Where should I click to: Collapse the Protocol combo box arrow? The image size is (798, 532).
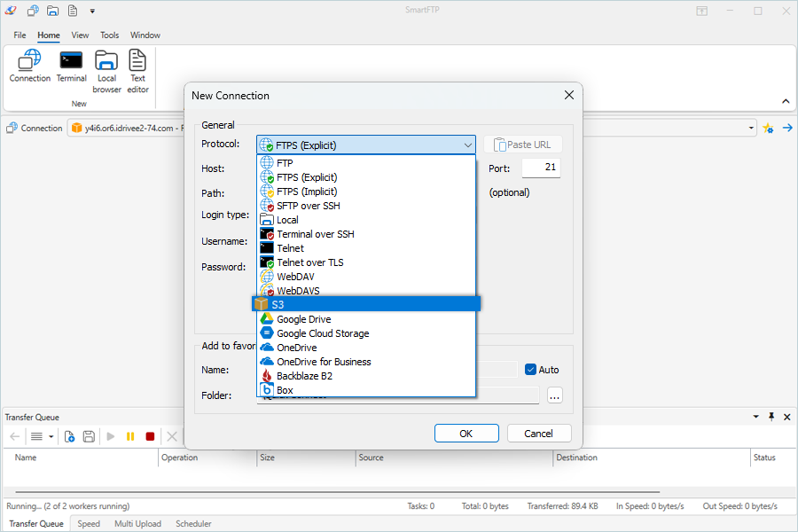point(467,145)
